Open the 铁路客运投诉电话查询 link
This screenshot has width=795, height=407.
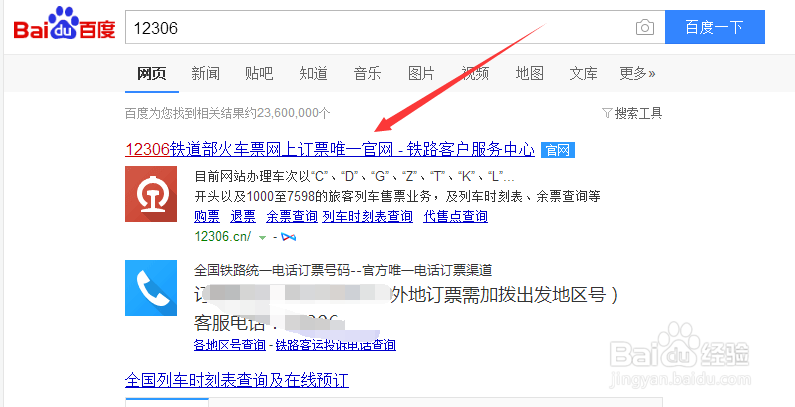[x=336, y=345]
